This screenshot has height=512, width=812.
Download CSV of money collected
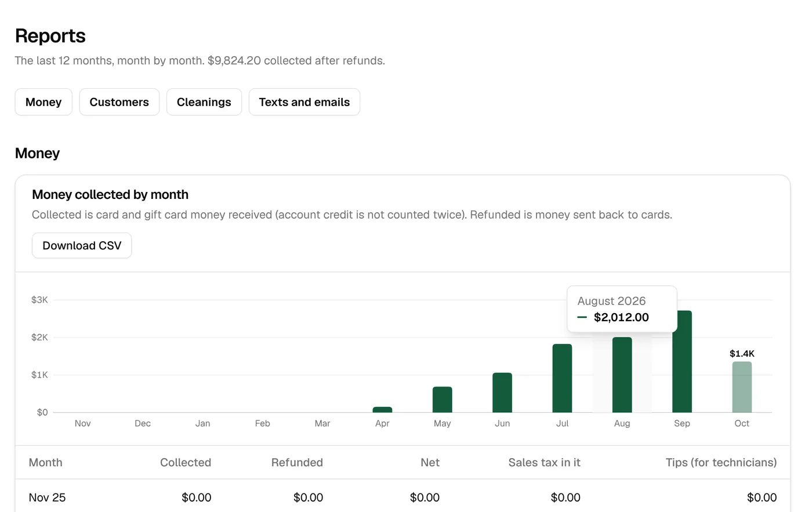click(x=82, y=245)
